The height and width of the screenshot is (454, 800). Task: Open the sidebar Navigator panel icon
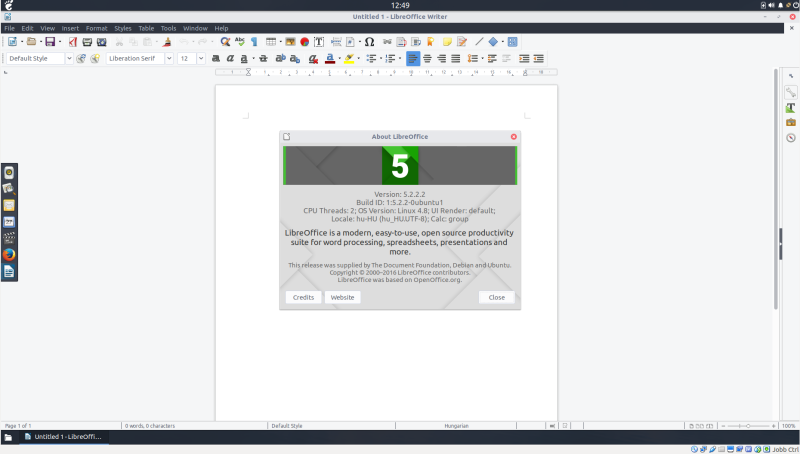[790, 137]
